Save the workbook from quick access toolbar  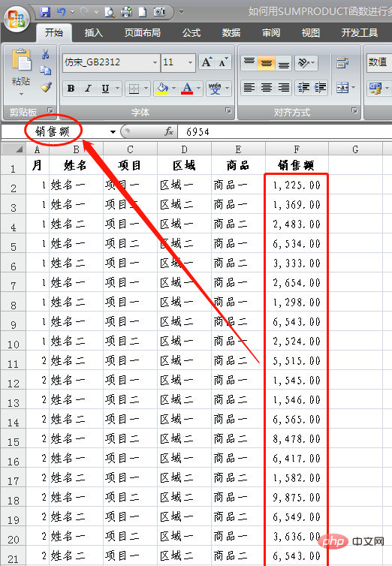[x=45, y=12]
